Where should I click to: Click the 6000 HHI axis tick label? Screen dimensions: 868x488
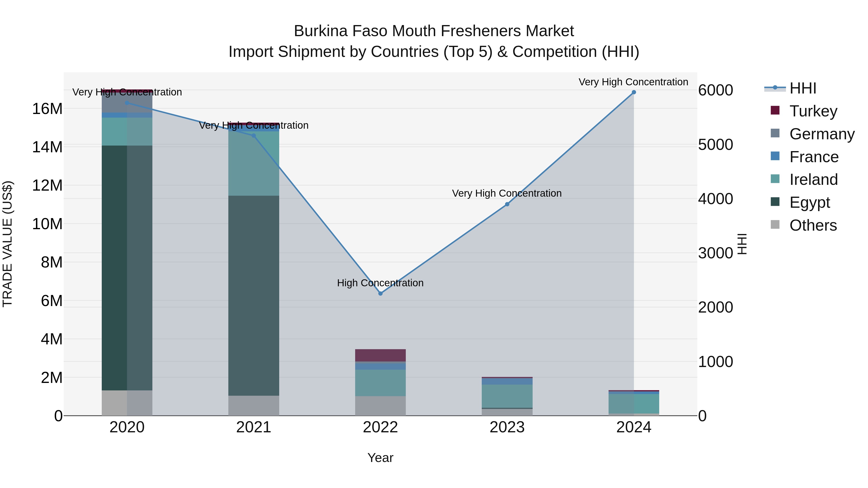point(716,90)
